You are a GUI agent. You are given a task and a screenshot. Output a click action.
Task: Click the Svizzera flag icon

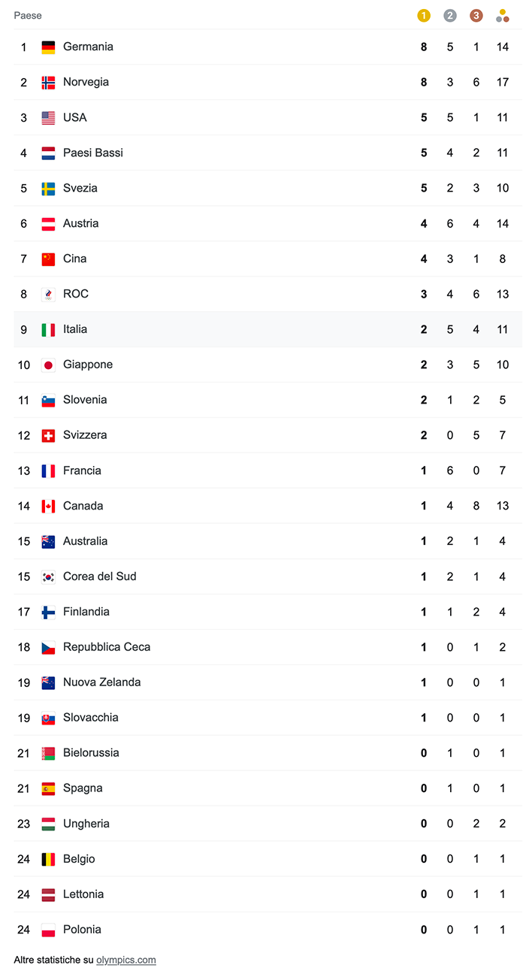pos(48,435)
